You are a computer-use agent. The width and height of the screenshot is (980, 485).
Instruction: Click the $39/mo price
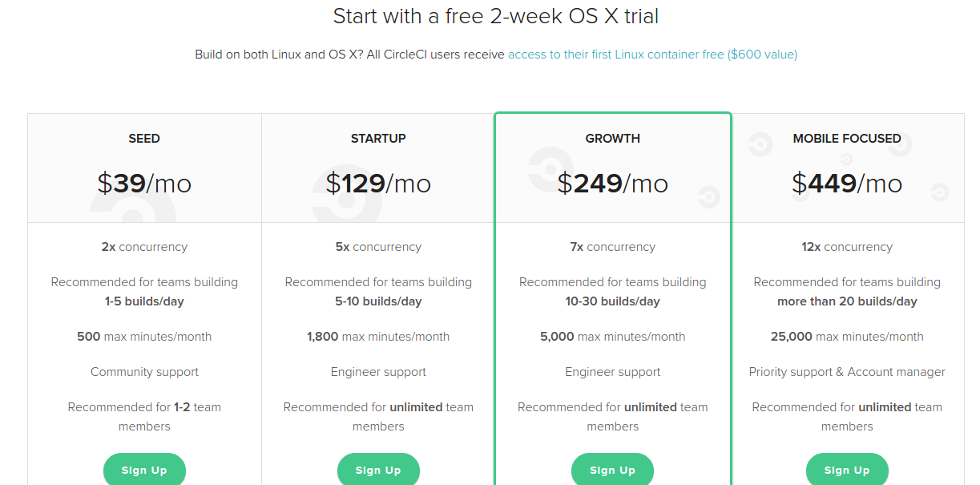click(x=144, y=184)
